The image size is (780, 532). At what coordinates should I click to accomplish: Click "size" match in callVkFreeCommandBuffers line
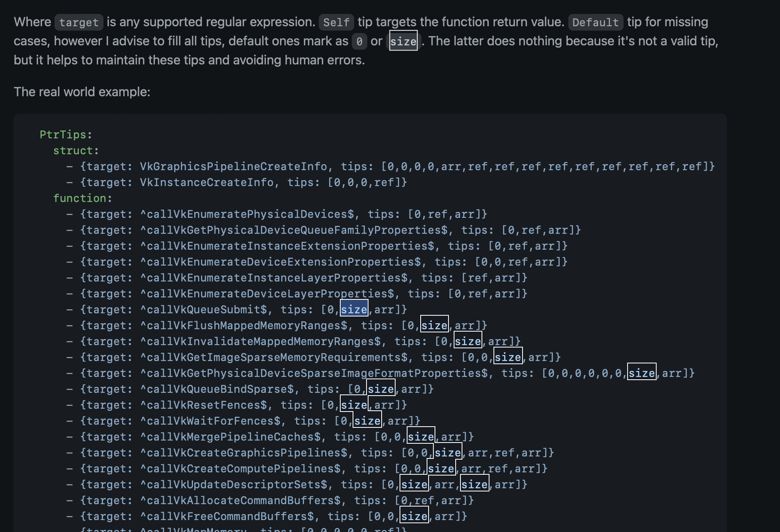414,516
